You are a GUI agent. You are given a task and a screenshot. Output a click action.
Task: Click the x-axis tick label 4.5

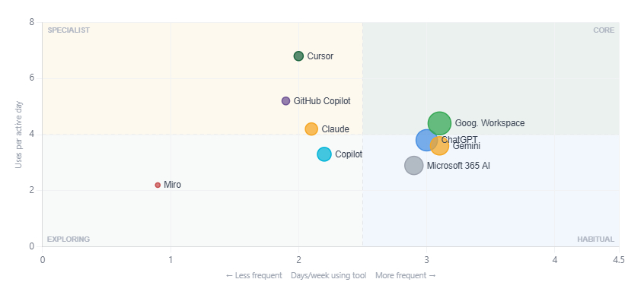tap(618, 260)
